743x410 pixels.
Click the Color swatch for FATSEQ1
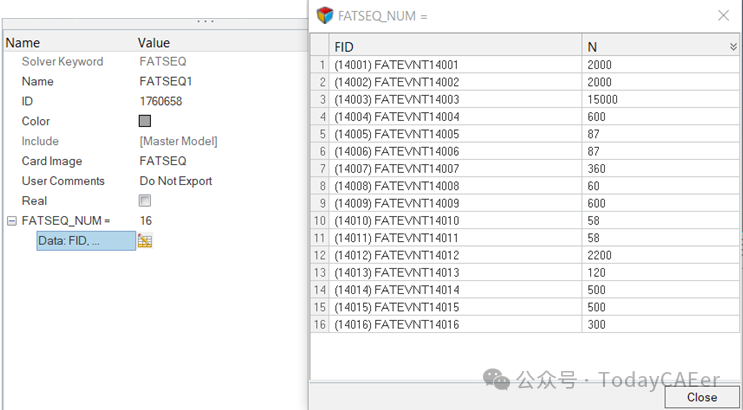145,121
